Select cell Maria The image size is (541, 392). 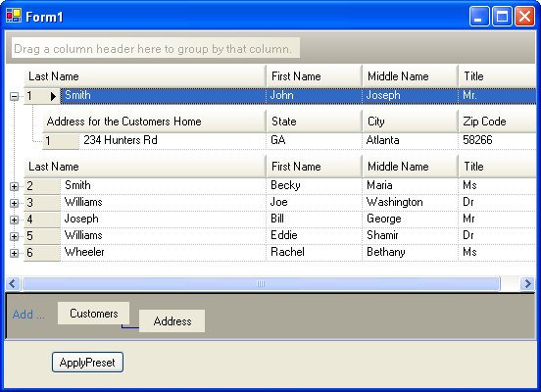tap(411, 186)
